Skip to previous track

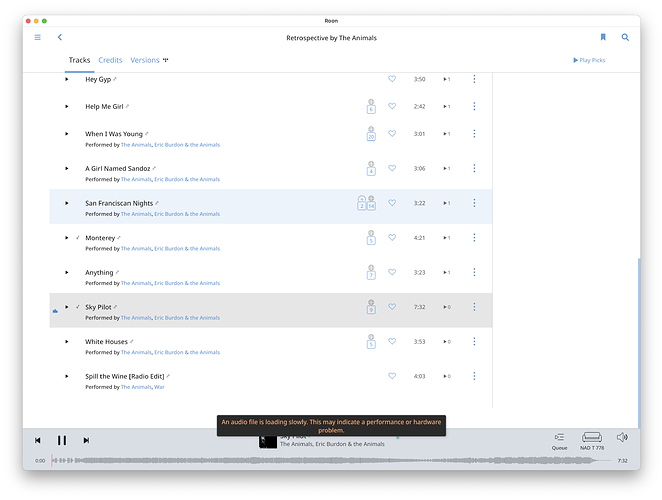coord(38,440)
